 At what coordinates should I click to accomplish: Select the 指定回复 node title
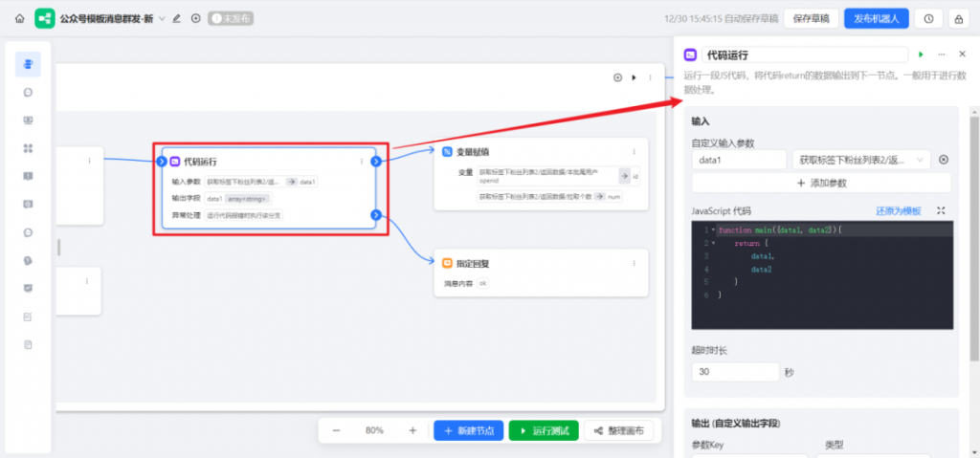(x=473, y=264)
